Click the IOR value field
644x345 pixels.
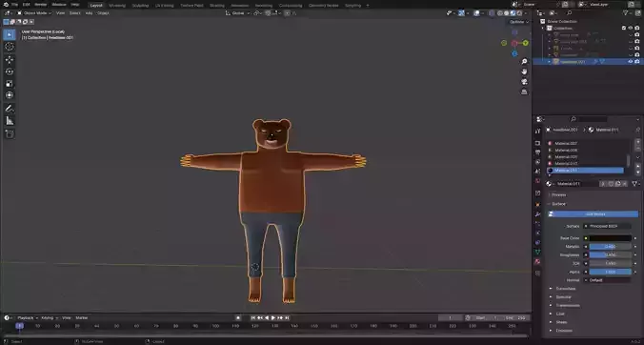[610, 264]
